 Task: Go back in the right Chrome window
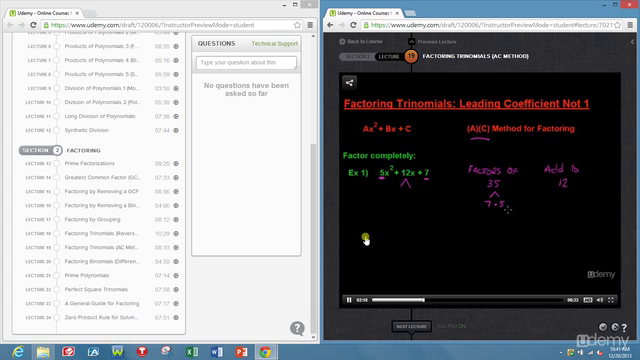click(x=330, y=25)
